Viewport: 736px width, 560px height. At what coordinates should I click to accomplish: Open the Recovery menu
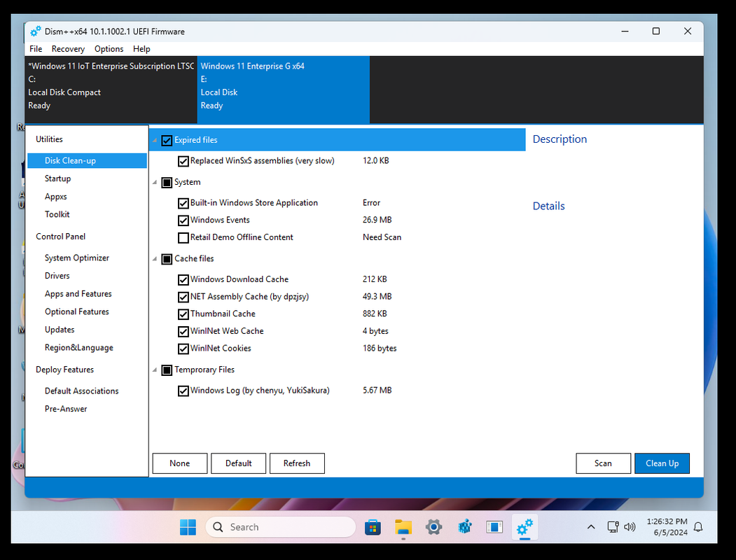[x=68, y=49]
